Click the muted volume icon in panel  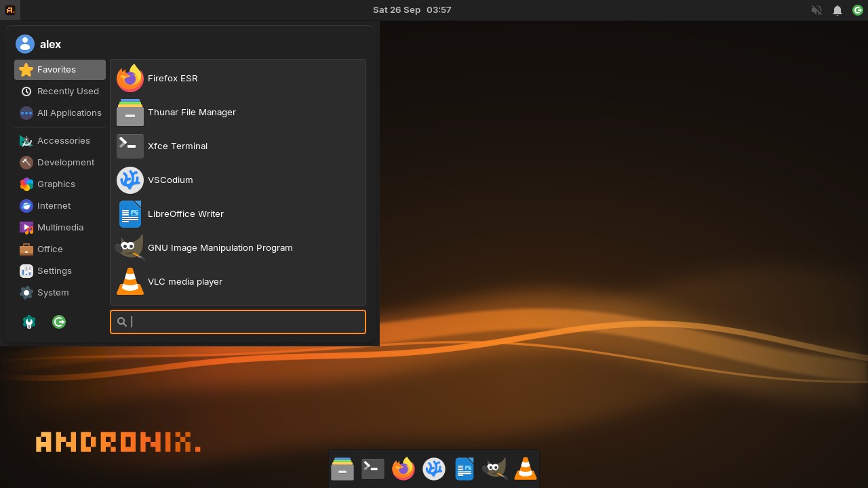point(816,10)
